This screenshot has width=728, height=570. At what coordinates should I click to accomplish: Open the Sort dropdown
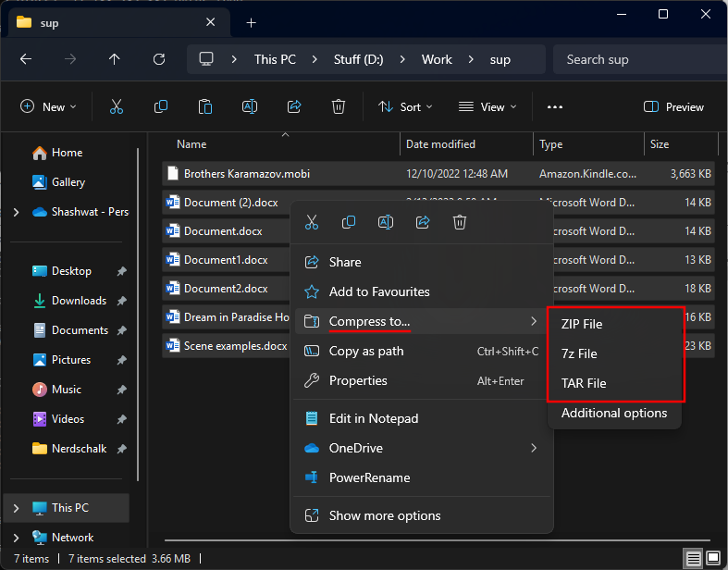click(405, 107)
